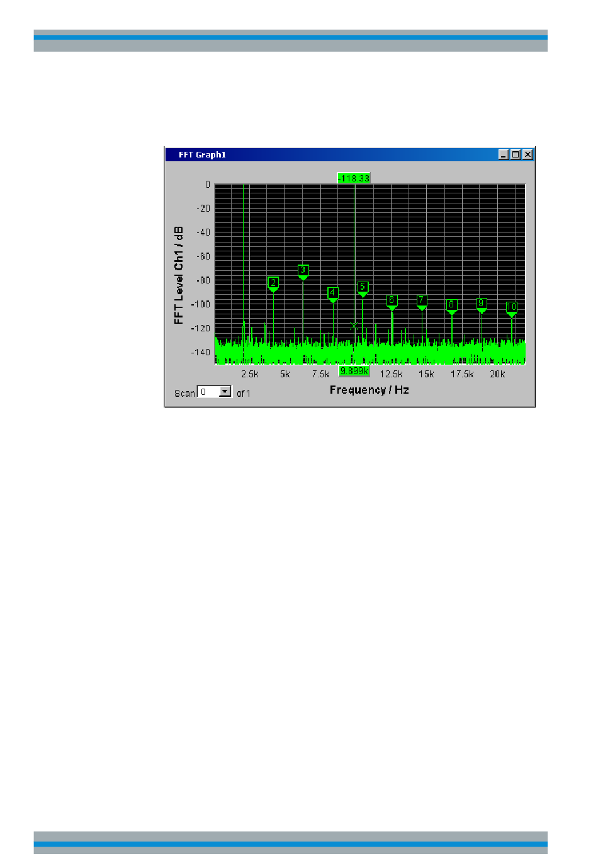This screenshot has width=598, height=868.
Task: Click the 2.5k frequency axis tick label
Action: [250, 374]
